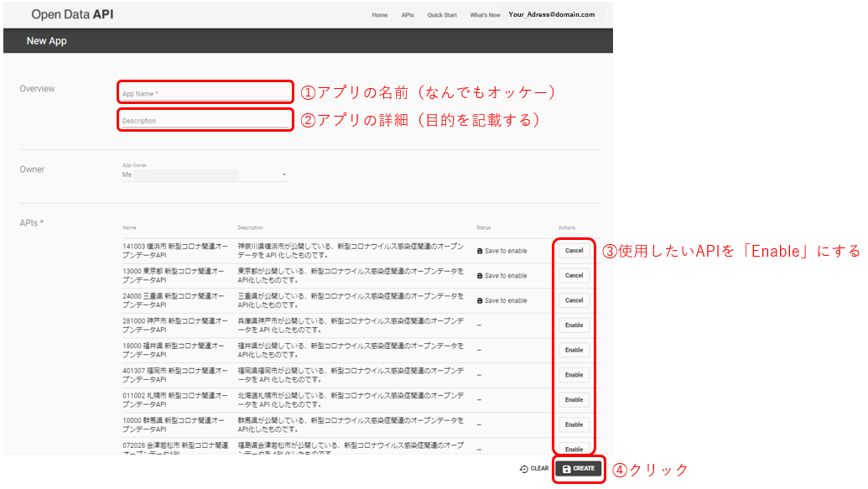Click the Open Data API logo
868x489 pixels.
71,14
